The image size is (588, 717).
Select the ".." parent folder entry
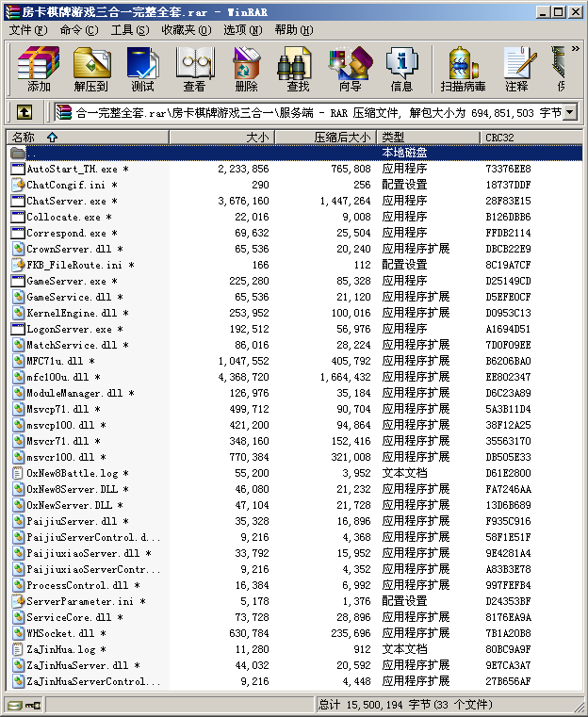pos(32,153)
